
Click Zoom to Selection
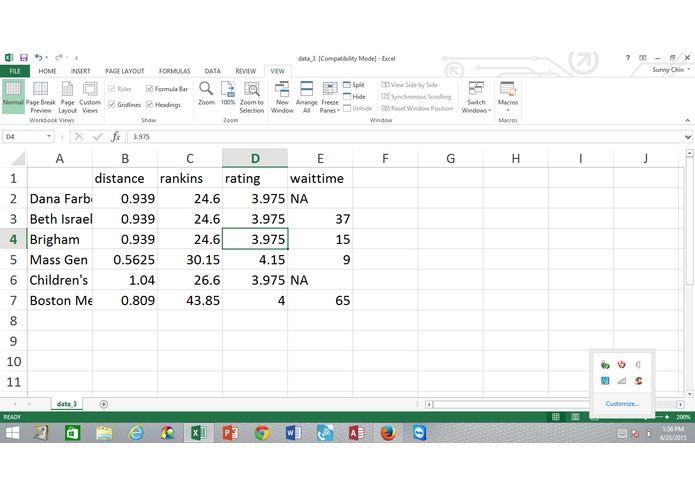click(252, 97)
